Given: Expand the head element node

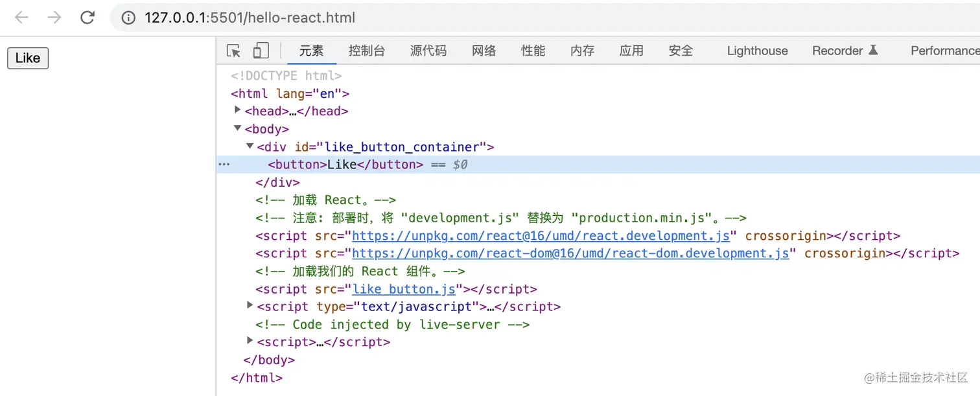Looking at the screenshot, I should (238, 110).
